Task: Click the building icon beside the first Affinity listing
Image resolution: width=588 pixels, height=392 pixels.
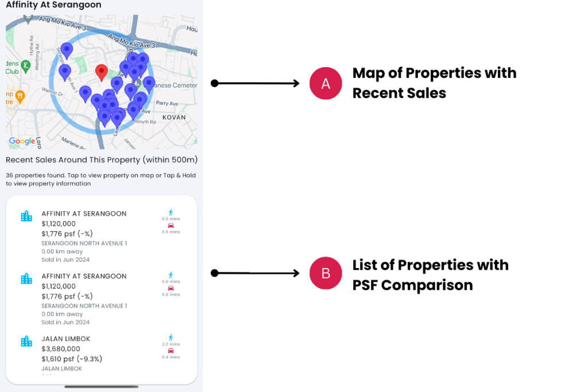Action: pos(26,216)
